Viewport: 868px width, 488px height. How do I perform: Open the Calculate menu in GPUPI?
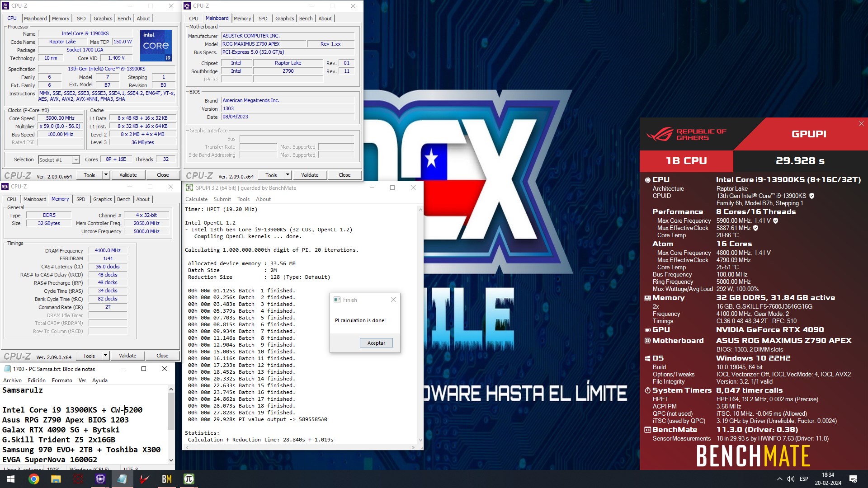pos(196,199)
